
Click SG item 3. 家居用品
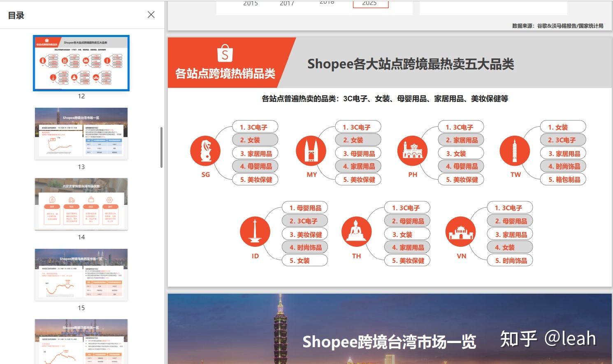[x=255, y=153]
